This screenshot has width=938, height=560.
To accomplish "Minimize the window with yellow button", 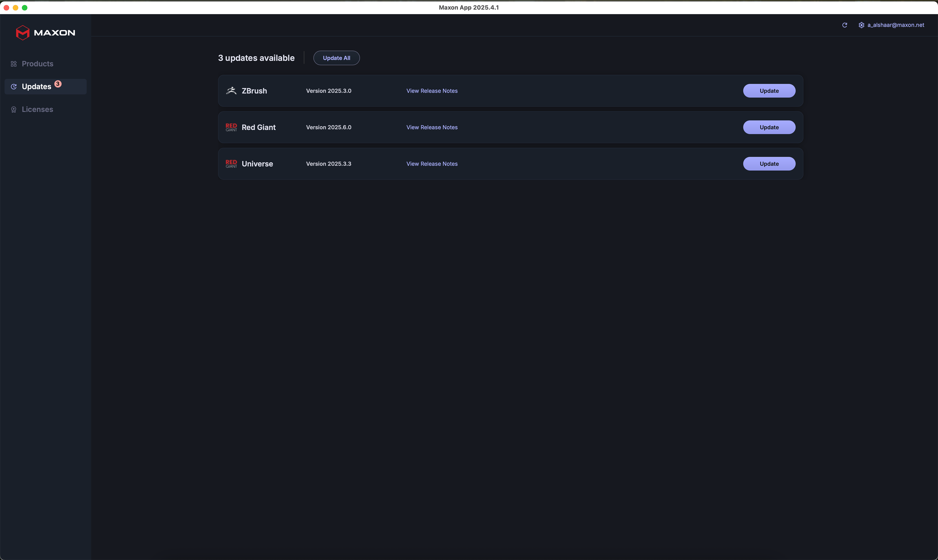I will coord(15,8).
